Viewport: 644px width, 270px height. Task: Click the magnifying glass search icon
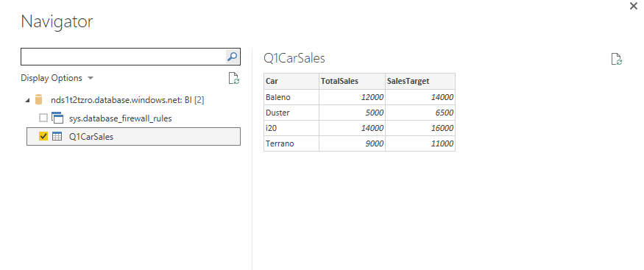pyautogui.click(x=232, y=57)
